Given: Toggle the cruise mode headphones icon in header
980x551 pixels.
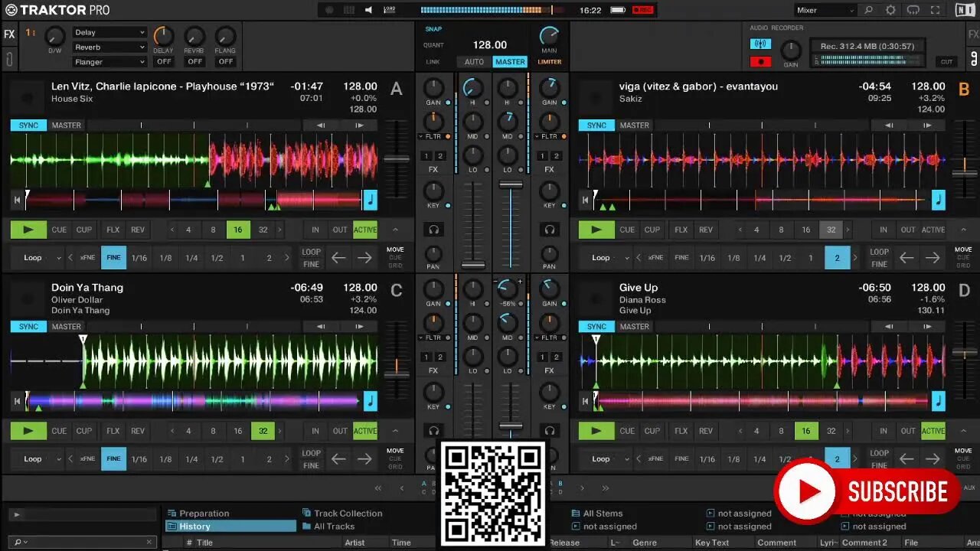Looking at the screenshot, I should tap(913, 10).
